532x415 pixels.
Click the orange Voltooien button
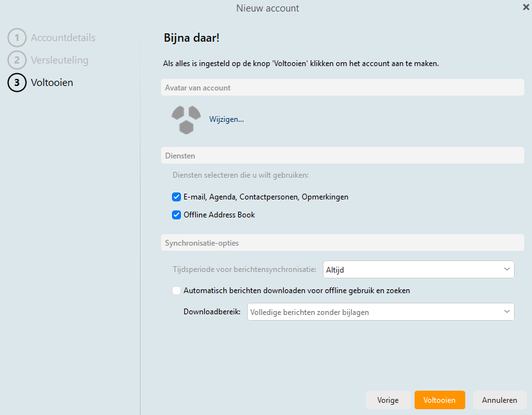440,400
